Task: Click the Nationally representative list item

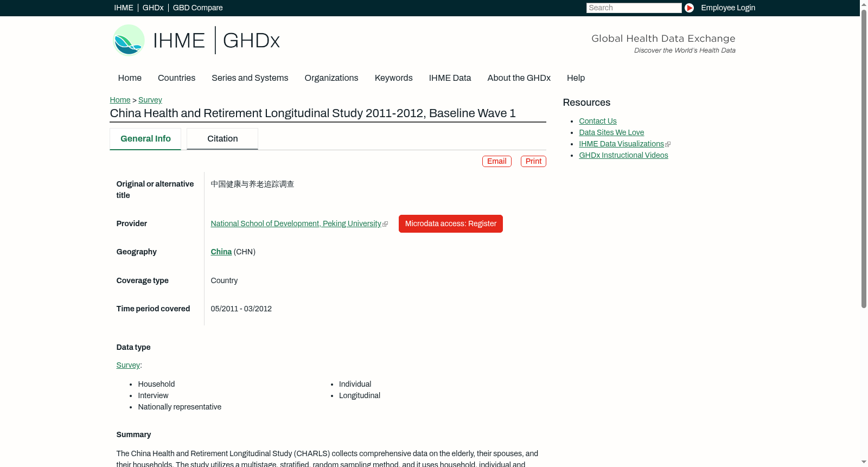Action: (180, 407)
